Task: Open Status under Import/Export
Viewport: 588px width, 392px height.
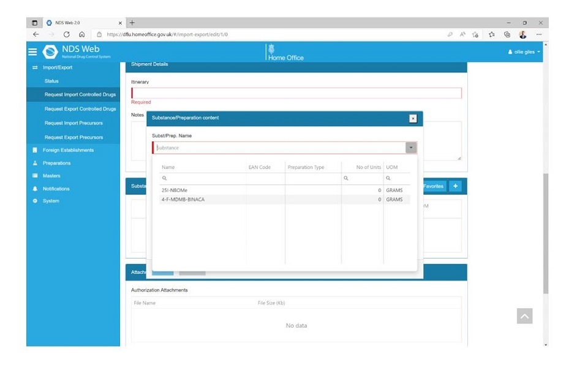Action: [x=51, y=81]
